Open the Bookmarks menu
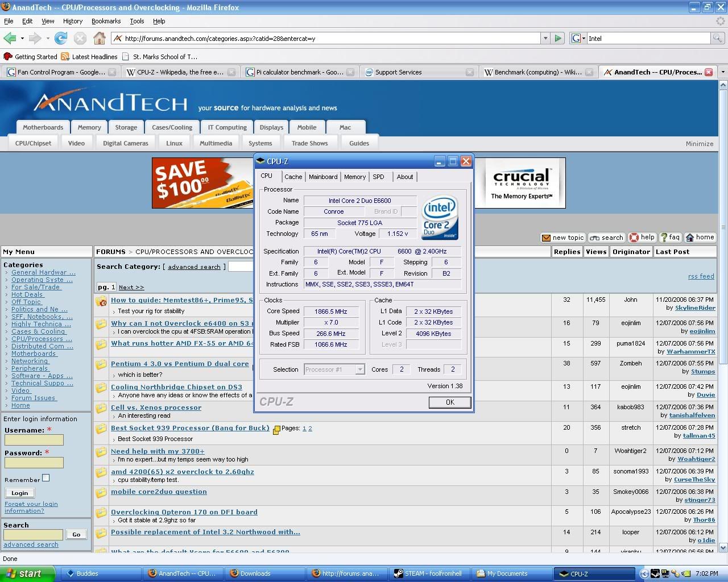This screenshot has height=582, width=728. (106, 21)
